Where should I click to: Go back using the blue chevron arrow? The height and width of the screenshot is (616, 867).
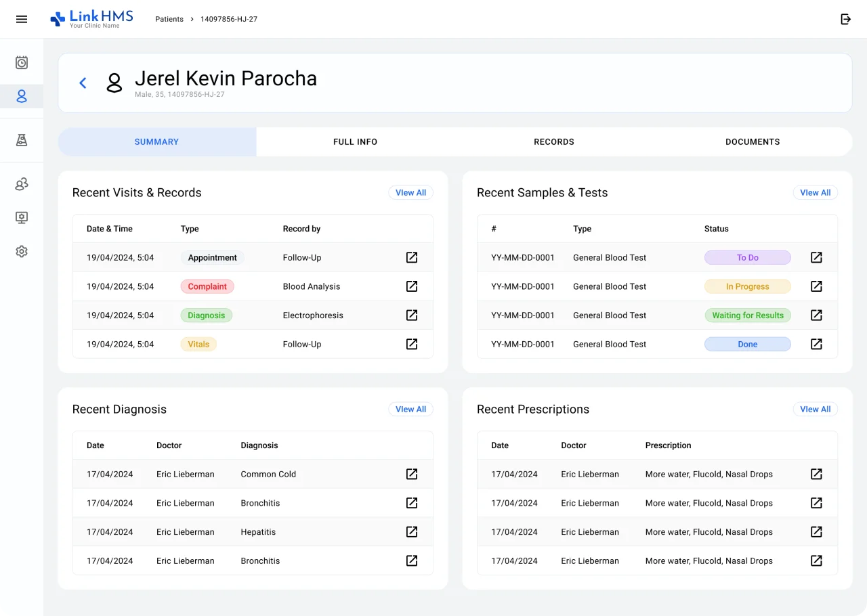coord(83,83)
